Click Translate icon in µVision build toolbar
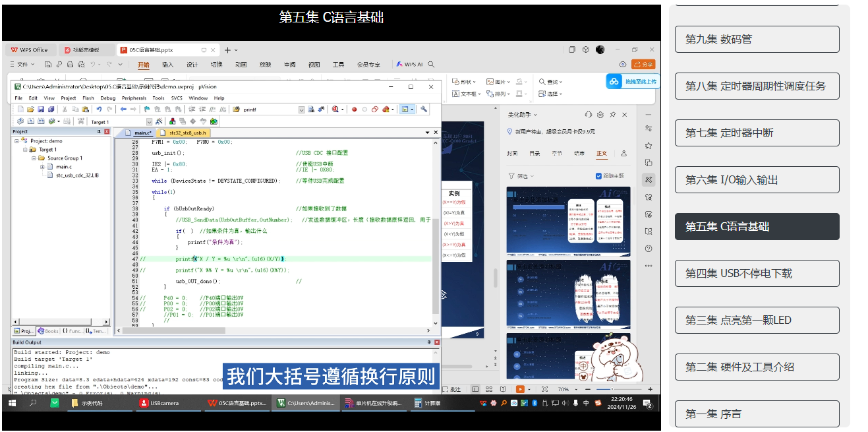This screenshot has width=868, height=432. click(20, 122)
